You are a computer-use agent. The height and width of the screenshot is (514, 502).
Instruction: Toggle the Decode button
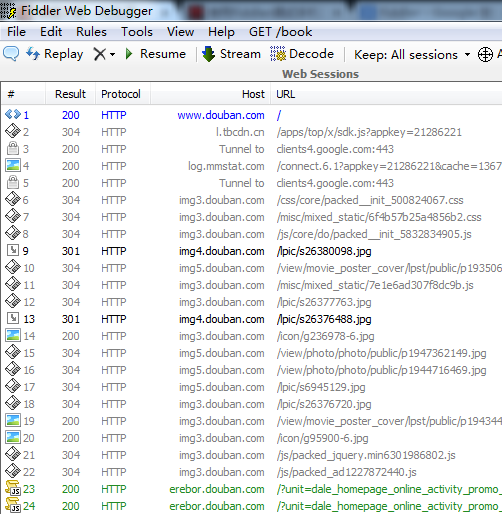tap(302, 54)
